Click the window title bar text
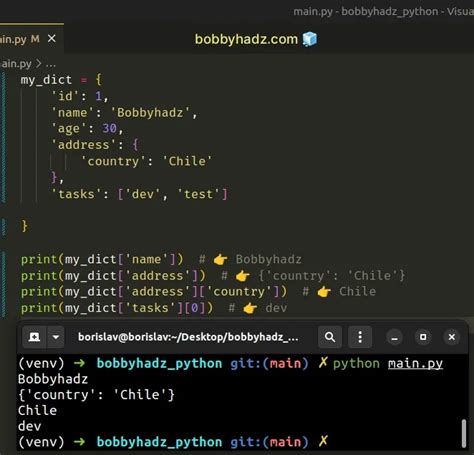 tap(383, 12)
